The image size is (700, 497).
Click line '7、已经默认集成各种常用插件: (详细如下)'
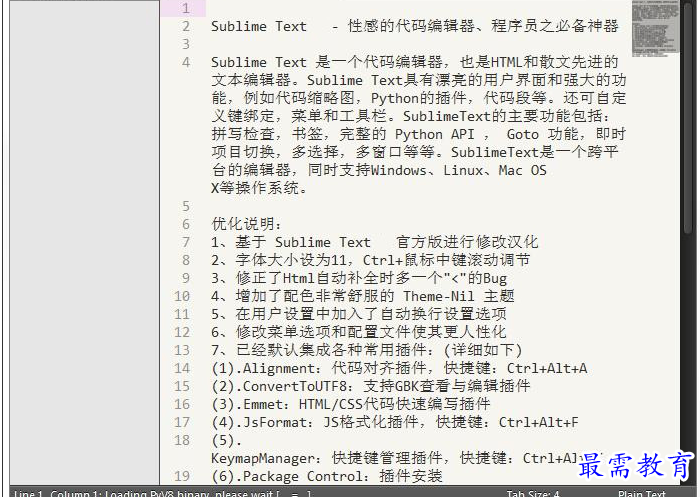pyautogui.click(x=367, y=350)
